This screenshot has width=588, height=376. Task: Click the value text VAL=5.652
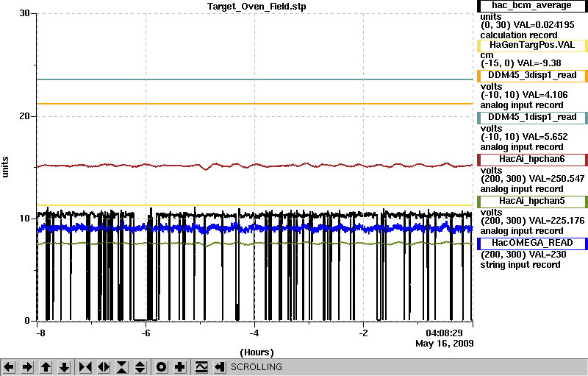click(545, 137)
